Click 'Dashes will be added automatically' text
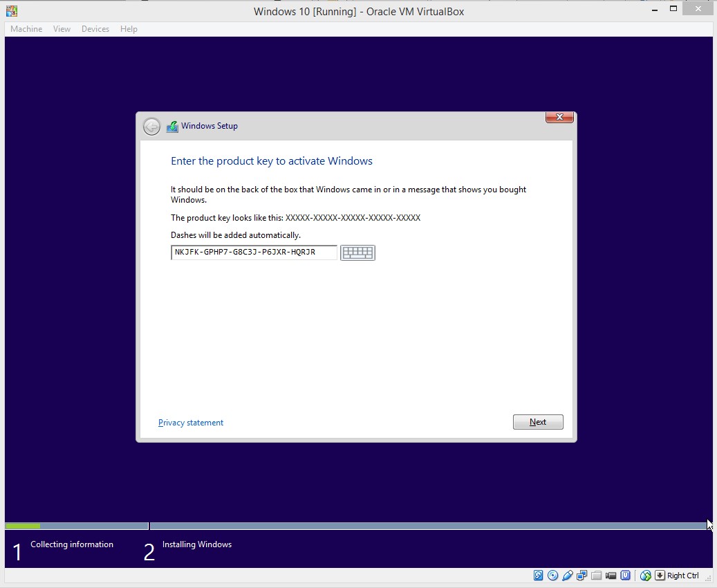This screenshot has width=717, height=588. click(x=236, y=235)
